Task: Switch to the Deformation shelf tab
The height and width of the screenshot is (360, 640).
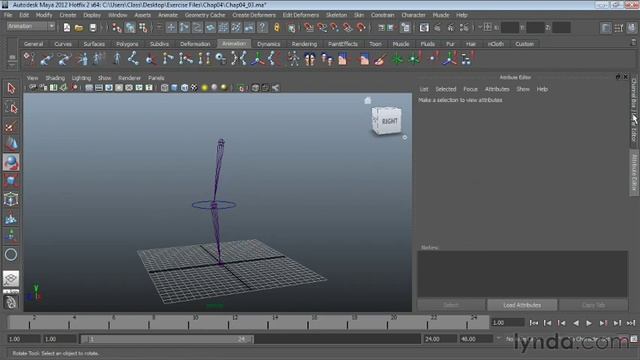Action: [195, 44]
